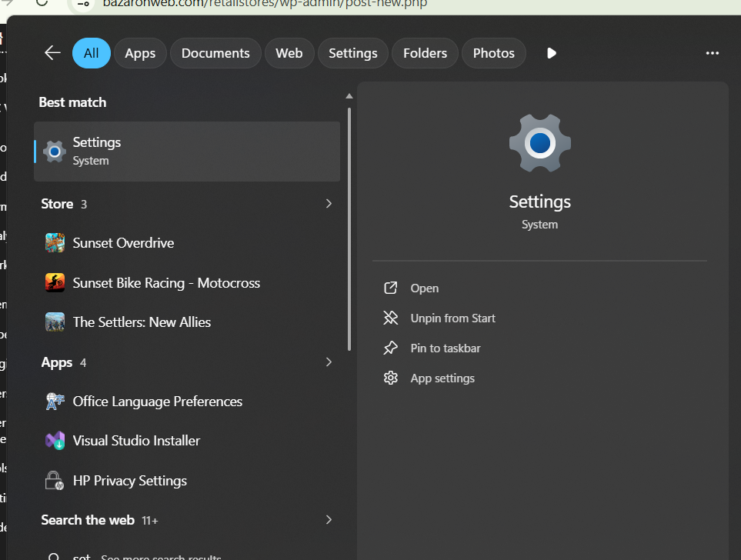The width and height of the screenshot is (741, 560).
Task: Select Office Language Preferences text
Action: tap(158, 402)
